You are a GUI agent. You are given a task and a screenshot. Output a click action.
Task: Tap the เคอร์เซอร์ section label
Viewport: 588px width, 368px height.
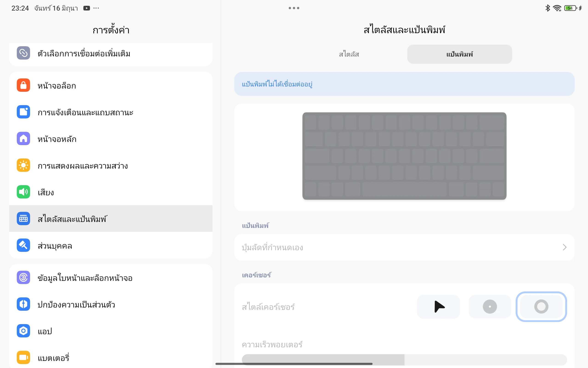coord(257,275)
